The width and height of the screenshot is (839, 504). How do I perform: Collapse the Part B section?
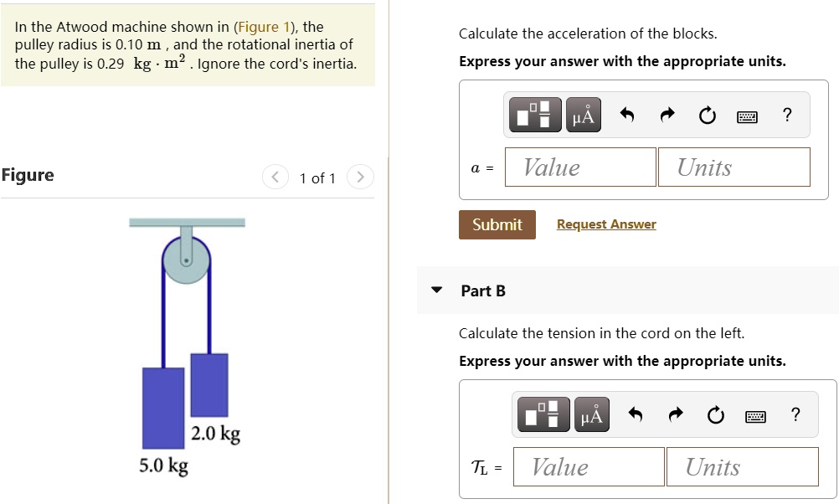pos(436,289)
